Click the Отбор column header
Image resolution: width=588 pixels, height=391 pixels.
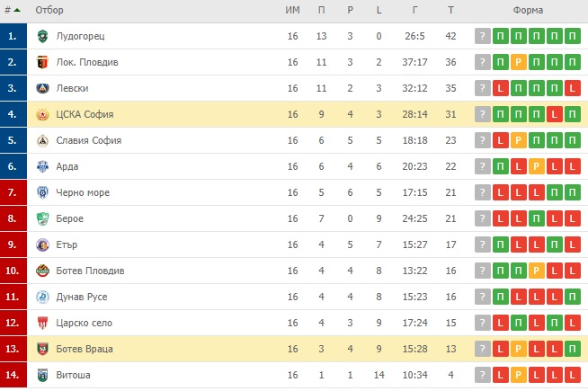click(49, 10)
